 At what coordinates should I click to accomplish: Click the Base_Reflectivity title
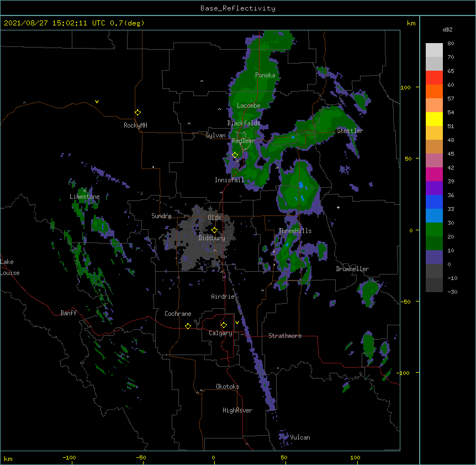point(238,8)
